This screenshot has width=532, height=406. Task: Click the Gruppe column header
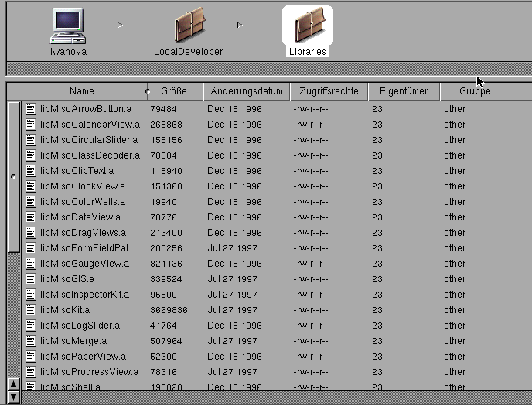[474, 91]
